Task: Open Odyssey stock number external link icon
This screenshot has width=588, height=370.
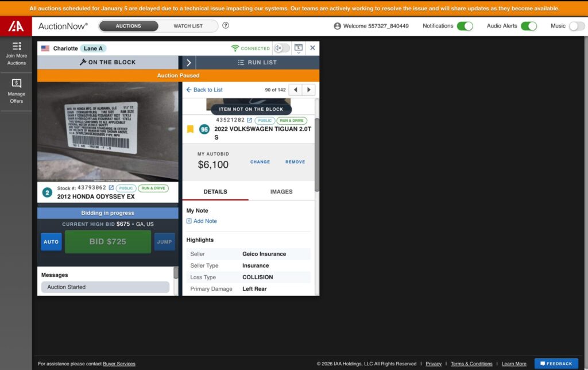Action: click(111, 188)
